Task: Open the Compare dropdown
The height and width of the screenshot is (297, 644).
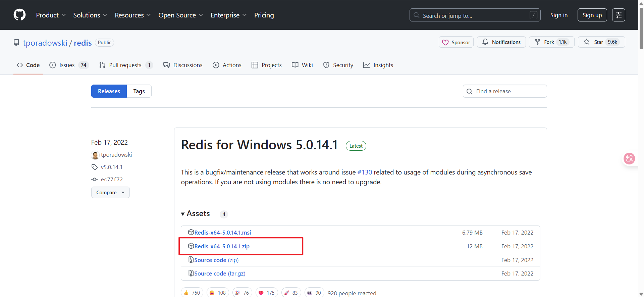Action: point(110,192)
